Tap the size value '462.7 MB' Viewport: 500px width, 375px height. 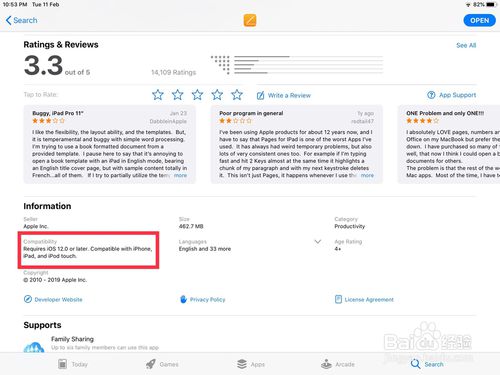tap(191, 226)
